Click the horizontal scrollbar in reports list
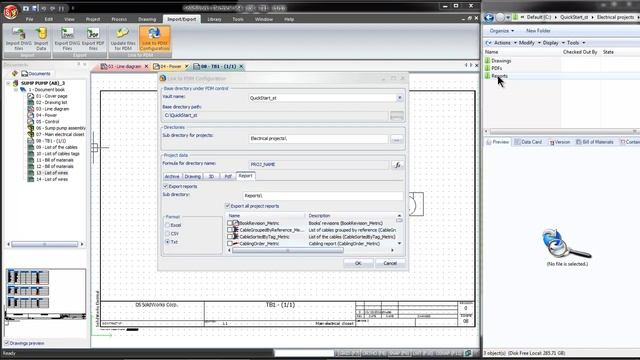Image resolution: width=640 pixels, height=360 pixels. click(288, 250)
